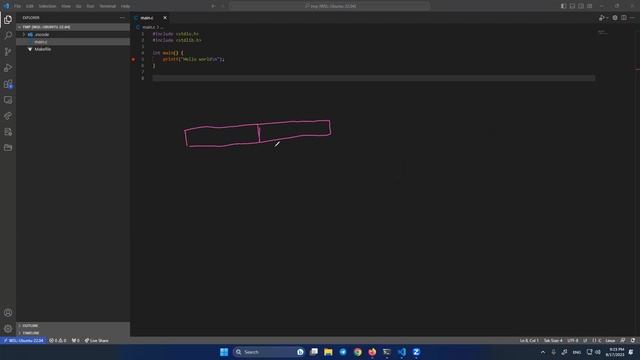Click the Tab Size indicator

pyautogui.click(x=553, y=340)
